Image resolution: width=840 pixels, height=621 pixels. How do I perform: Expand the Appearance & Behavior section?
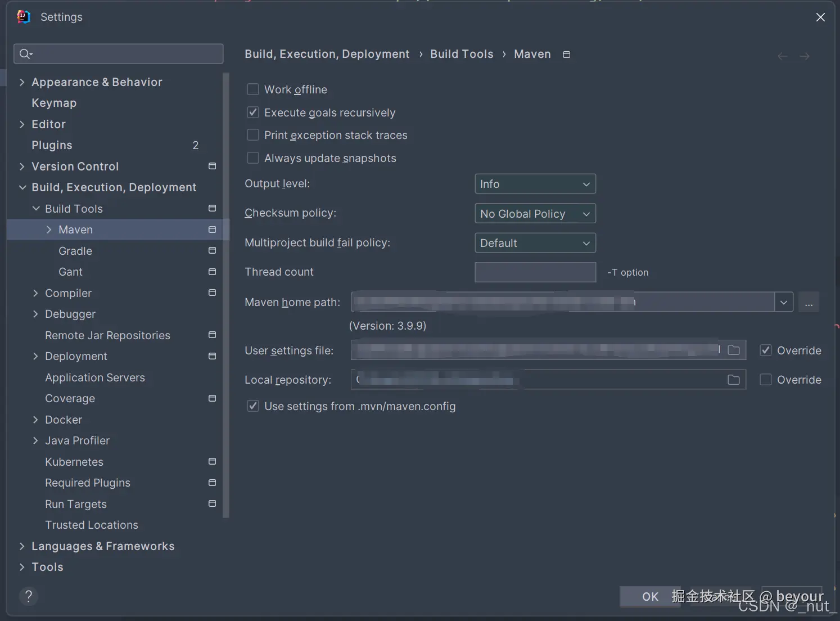pyautogui.click(x=22, y=82)
